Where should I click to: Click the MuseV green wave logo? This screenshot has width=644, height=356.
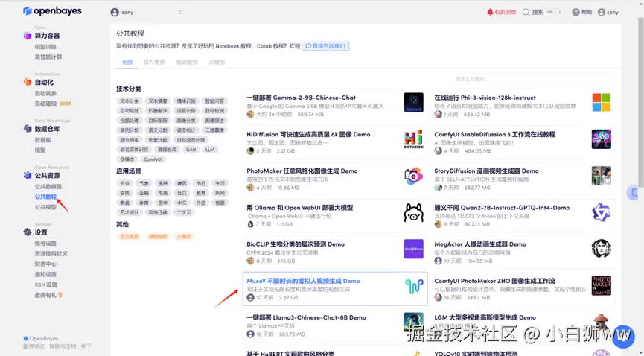click(414, 286)
